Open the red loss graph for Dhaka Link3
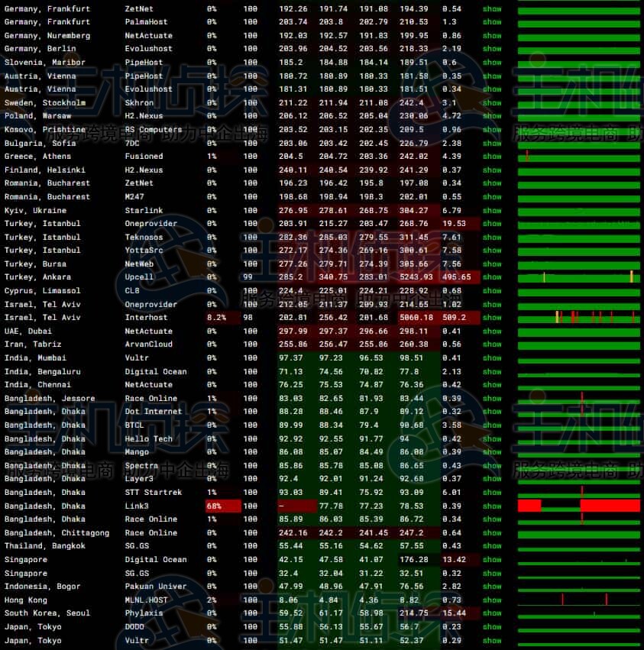Screen dimensions: 644x650 [579, 506]
